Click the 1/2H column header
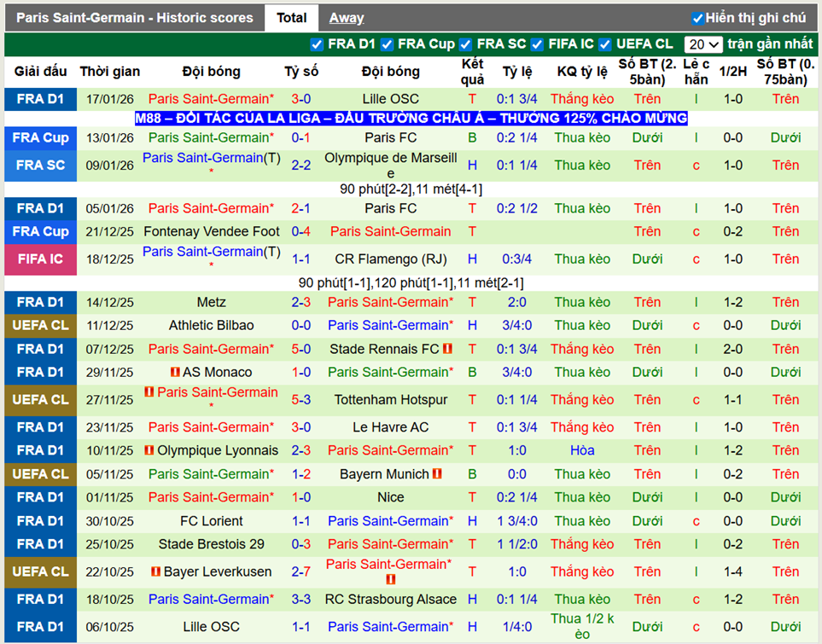Screen dimensions: 822x644 (x=733, y=72)
